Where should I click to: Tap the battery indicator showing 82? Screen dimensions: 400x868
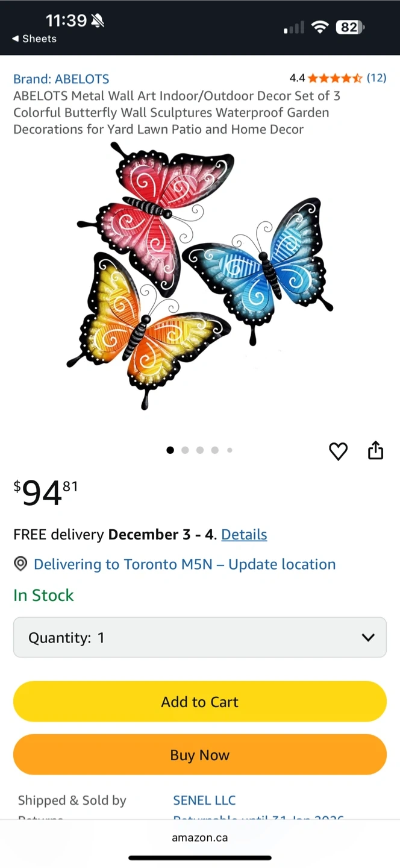pyautogui.click(x=349, y=27)
